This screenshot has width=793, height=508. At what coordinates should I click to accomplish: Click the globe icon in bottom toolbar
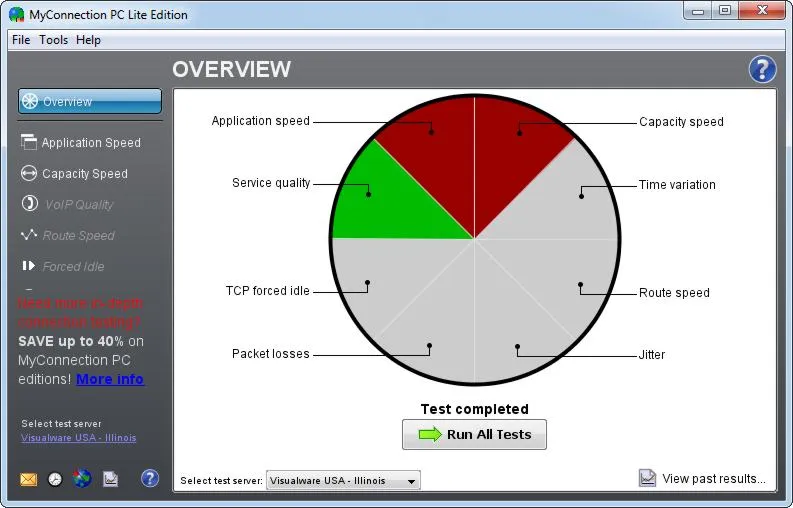point(82,478)
